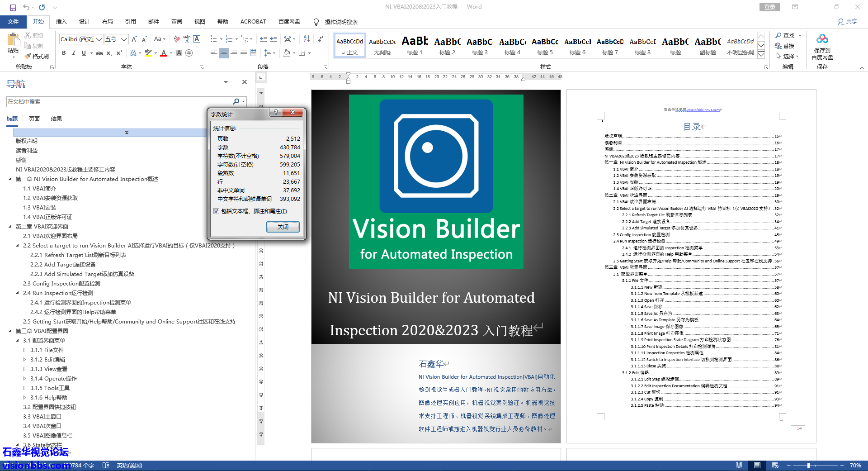Open the font name dropdown
Image resolution: width=868 pixels, height=471 pixels.
coord(99,39)
